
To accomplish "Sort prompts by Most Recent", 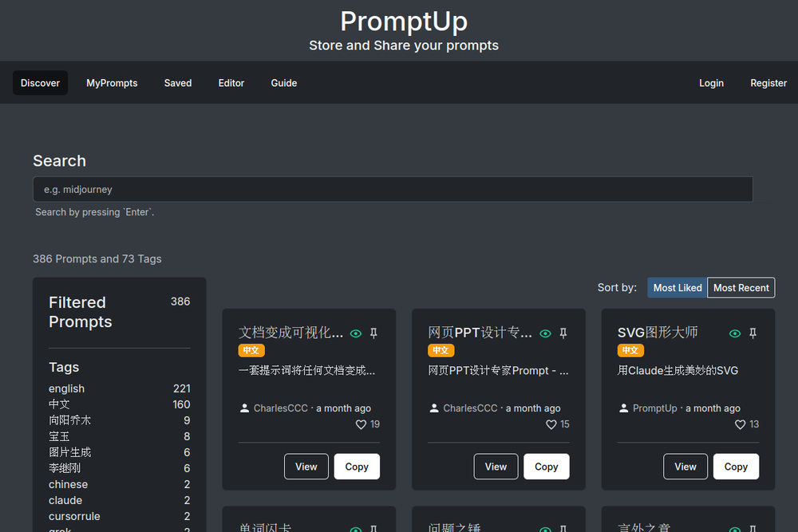I will pos(741,288).
